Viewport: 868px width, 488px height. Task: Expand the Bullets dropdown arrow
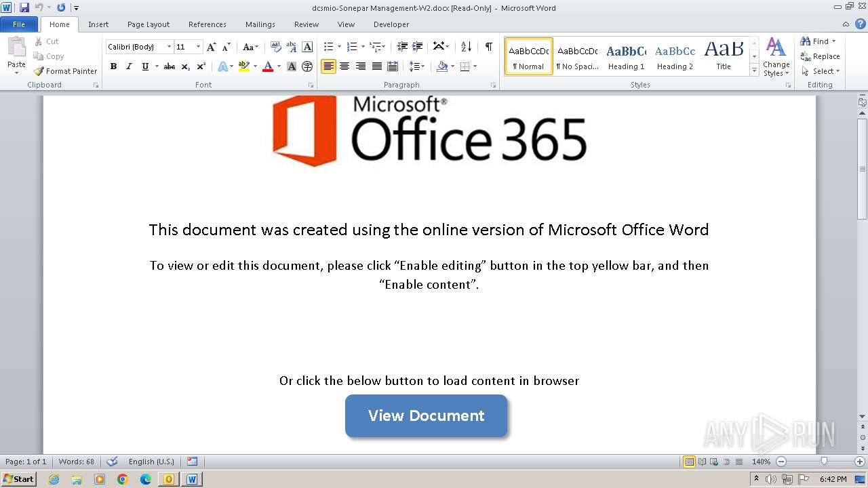[340, 47]
